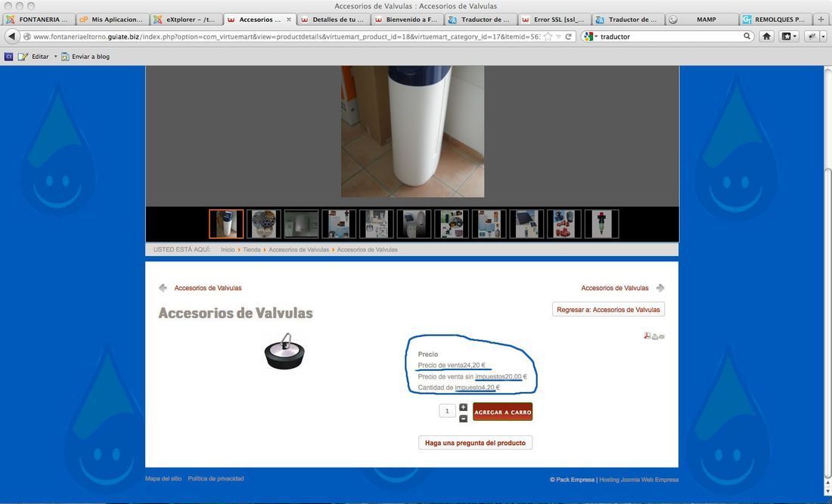Image resolution: width=832 pixels, height=504 pixels.
Task: Switch to the REMOLQUES P... tab
Action: [x=776, y=20]
